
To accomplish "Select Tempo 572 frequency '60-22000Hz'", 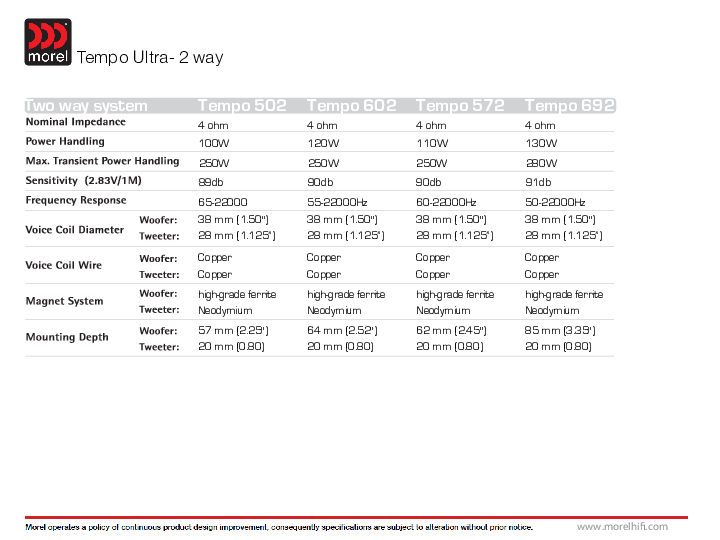I will (446, 202).
